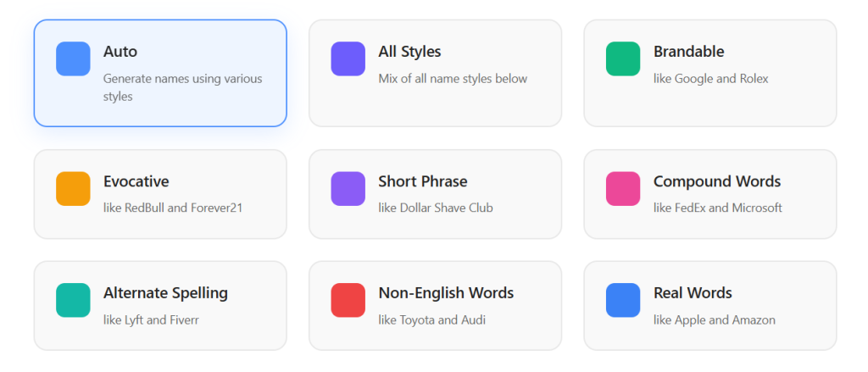Click 'Generate names using various styles' text
Image resolution: width=868 pixels, height=372 pixels.
183,87
